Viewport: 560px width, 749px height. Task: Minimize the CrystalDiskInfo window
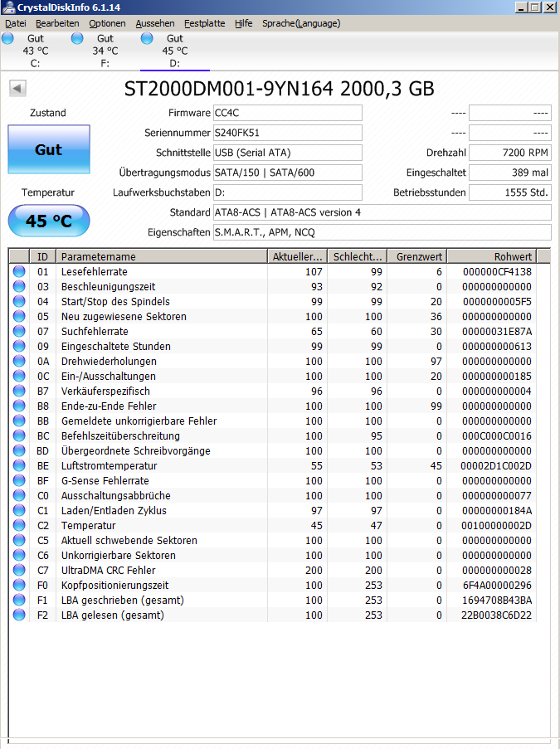point(521,7)
